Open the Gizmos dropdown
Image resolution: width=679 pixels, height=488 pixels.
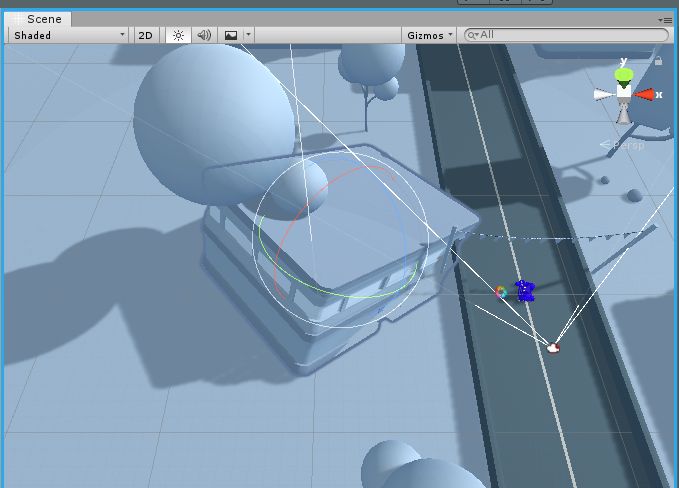[x=429, y=36]
